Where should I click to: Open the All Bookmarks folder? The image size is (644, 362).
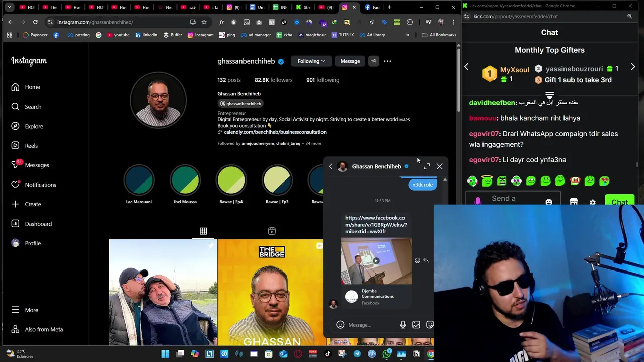click(439, 35)
